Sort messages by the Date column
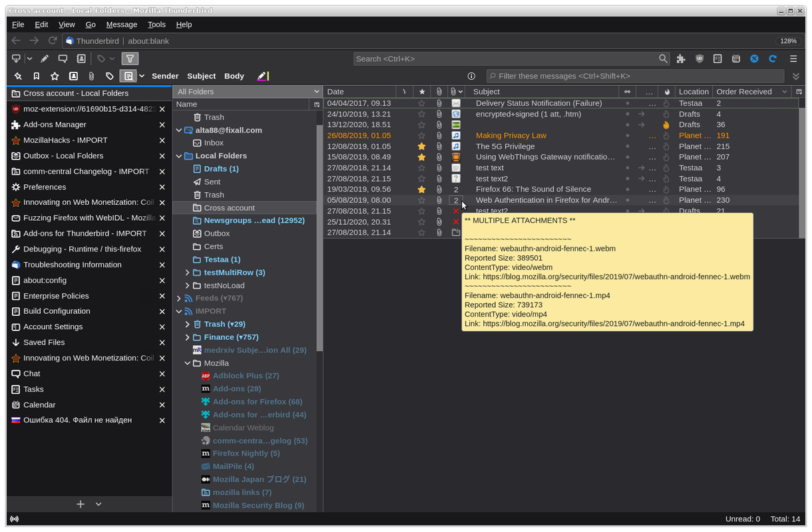812x532 pixels. click(359, 92)
